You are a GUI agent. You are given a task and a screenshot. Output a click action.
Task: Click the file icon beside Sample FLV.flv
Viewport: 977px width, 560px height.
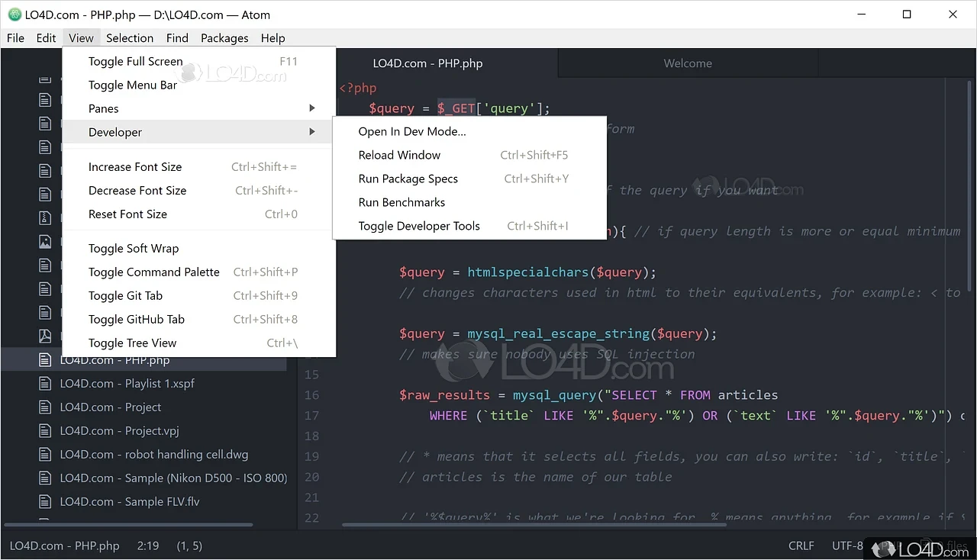(45, 502)
